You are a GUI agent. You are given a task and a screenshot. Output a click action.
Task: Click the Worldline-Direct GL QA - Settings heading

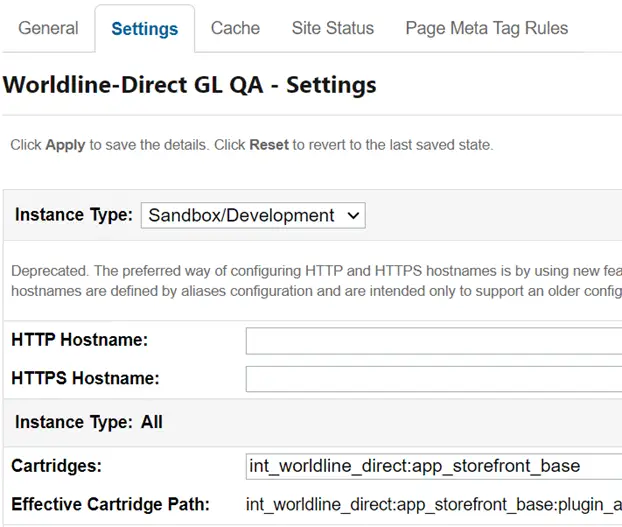click(x=190, y=84)
